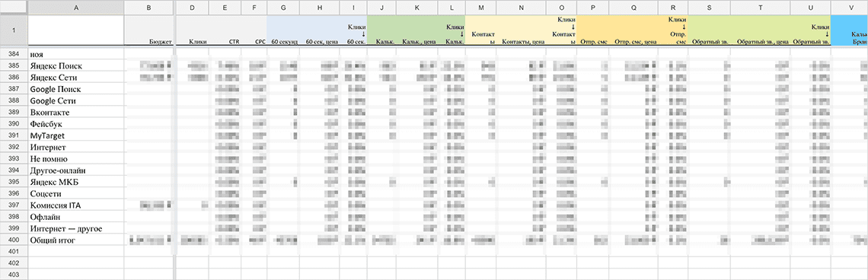868x280 pixels.
Task: Click the Общий итог row label cell
Action: click(76, 240)
